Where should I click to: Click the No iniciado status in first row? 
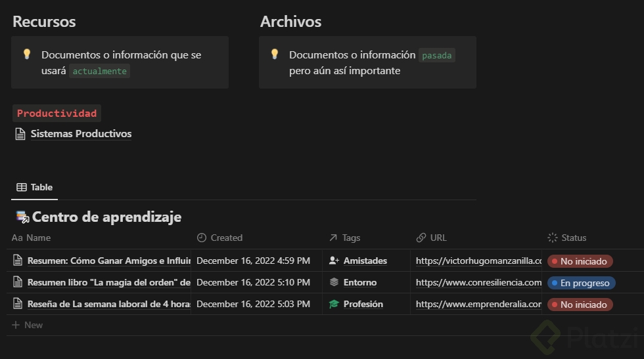[x=580, y=261]
